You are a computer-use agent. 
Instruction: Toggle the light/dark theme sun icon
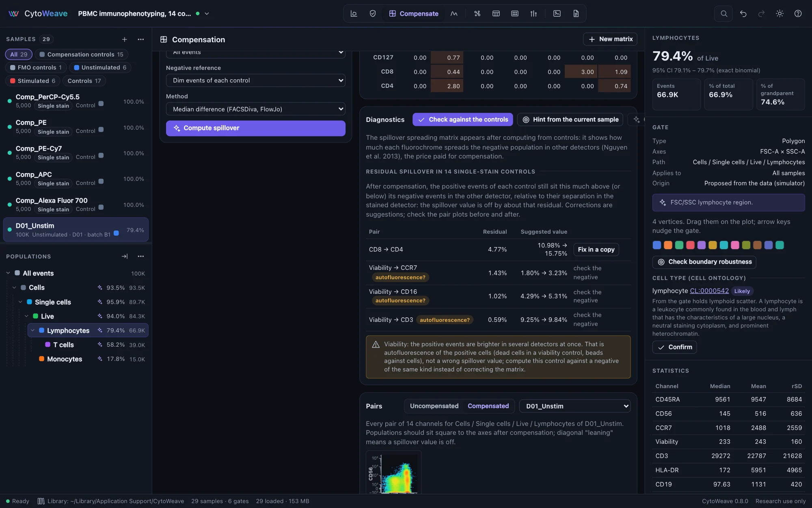point(780,13)
